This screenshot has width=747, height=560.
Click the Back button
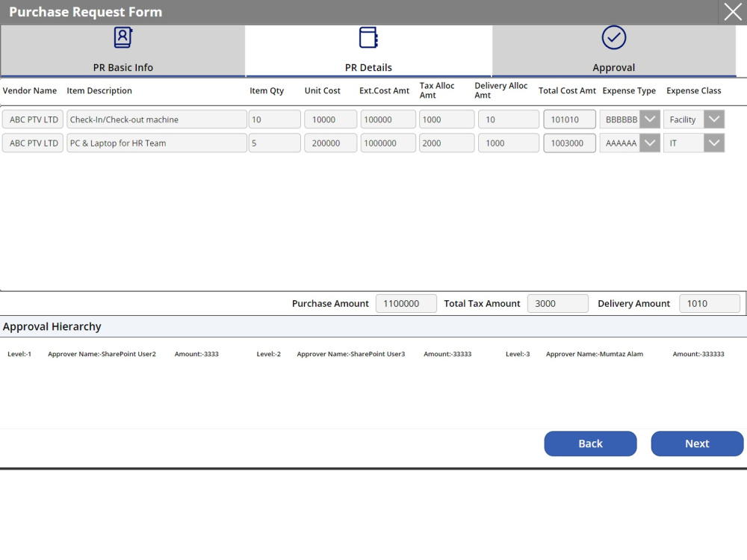coord(590,444)
